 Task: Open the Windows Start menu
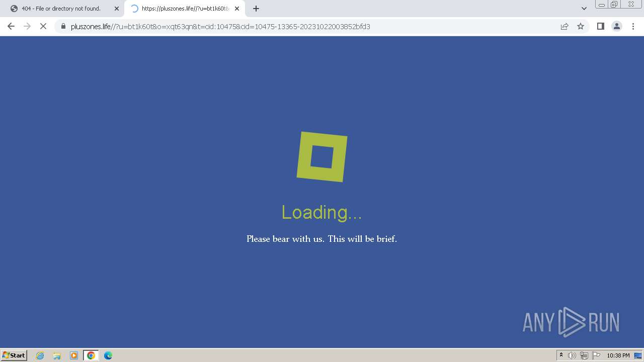click(14, 355)
